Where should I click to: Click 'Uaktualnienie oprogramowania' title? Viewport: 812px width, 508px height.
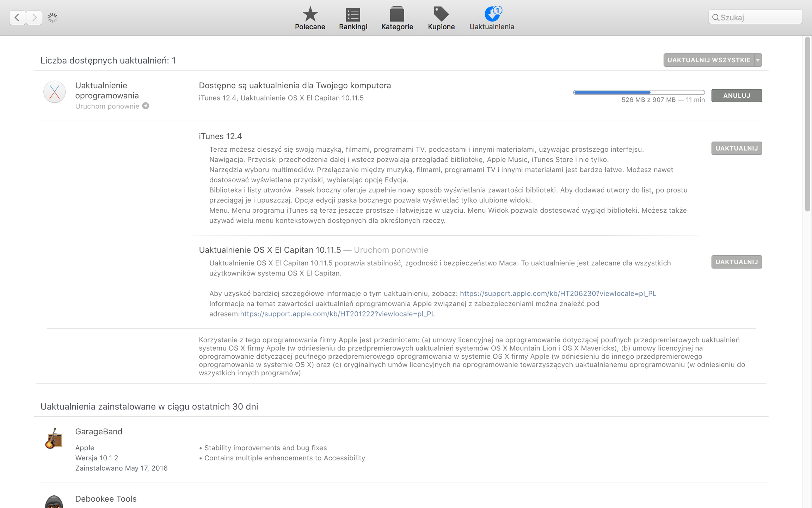click(107, 90)
